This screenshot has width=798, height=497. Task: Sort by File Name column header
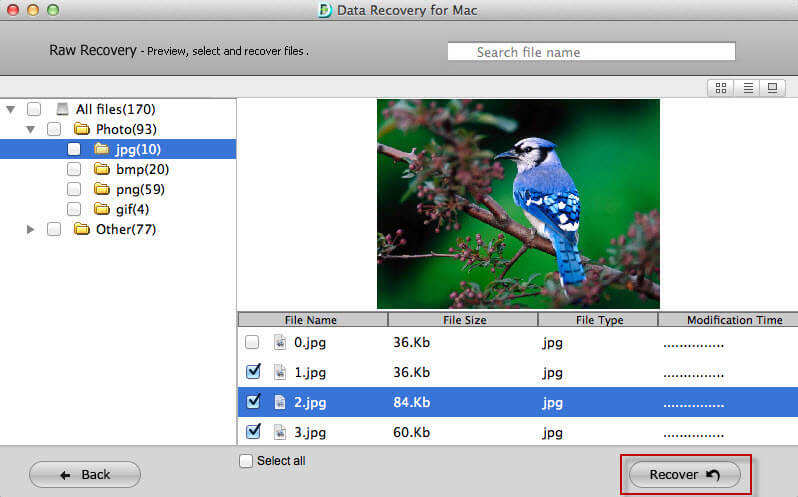tap(313, 320)
